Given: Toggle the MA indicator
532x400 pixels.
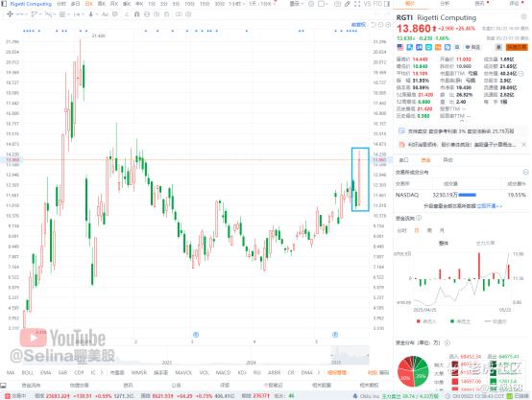Looking at the screenshot, I should pyautogui.click(x=11, y=372).
